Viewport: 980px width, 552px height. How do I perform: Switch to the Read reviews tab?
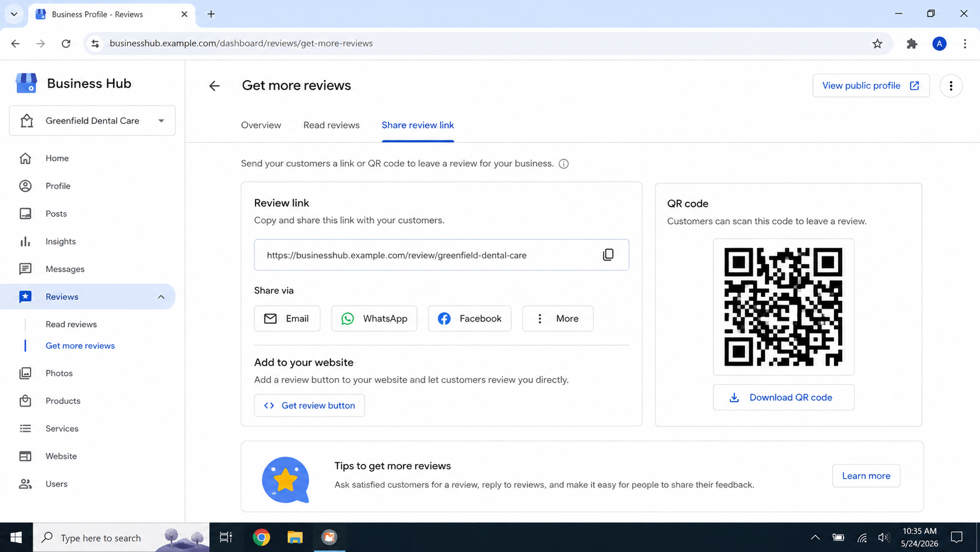pyautogui.click(x=331, y=125)
